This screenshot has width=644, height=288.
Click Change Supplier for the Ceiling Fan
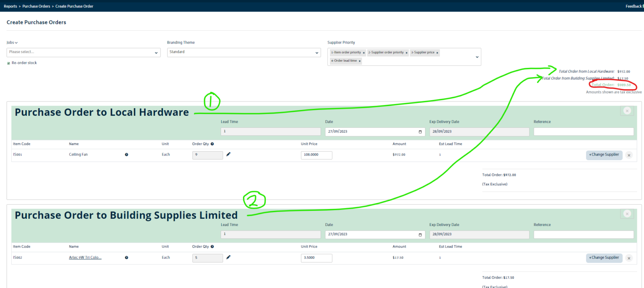coord(604,155)
